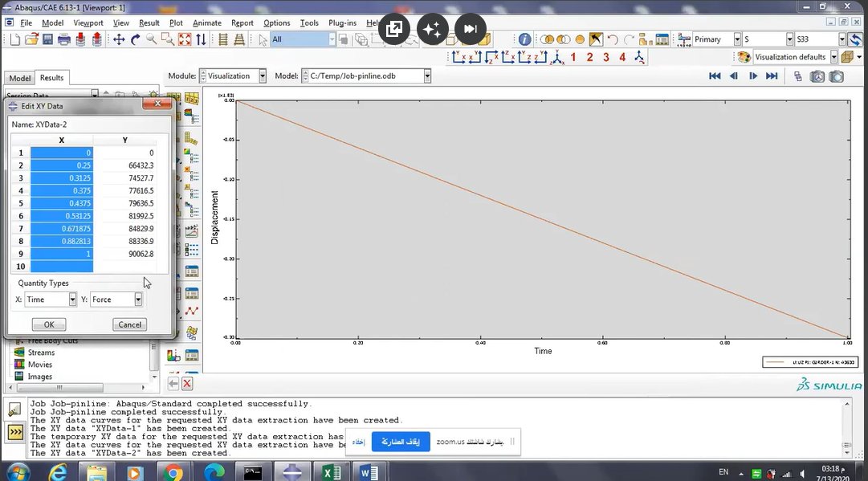Screen dimensions: 868x481
Task: Click the XY Data red curve toolbox icon
Action: (192, 311)
